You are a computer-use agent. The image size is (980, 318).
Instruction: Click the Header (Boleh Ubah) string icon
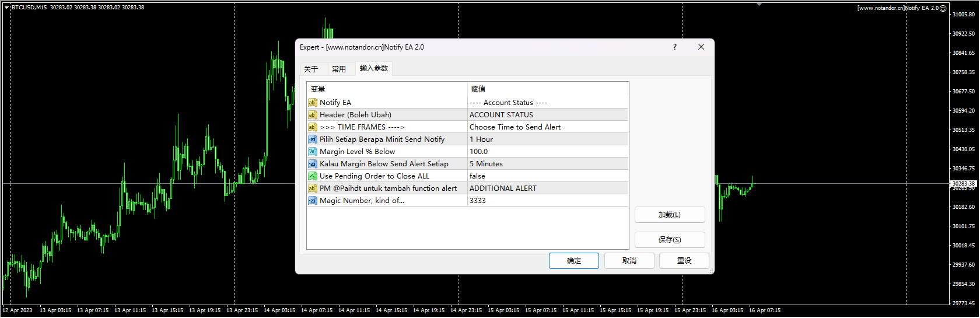click(x=312, y=115)
